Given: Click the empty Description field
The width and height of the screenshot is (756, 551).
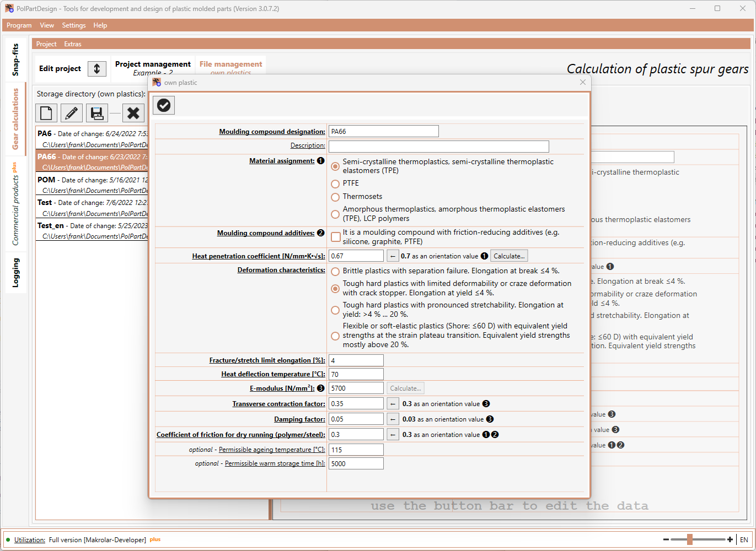Looking at the screenshot, I should click(439, 146).
